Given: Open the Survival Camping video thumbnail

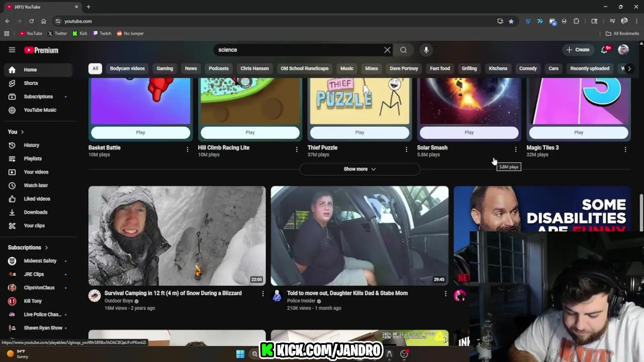Looking at the screenshot, I should [x=177, y=236].
